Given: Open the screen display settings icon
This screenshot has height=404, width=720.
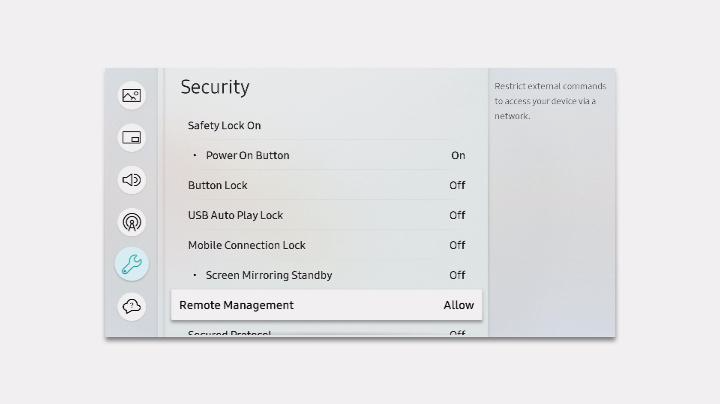Looking at the screenshot, I should 131,138.
